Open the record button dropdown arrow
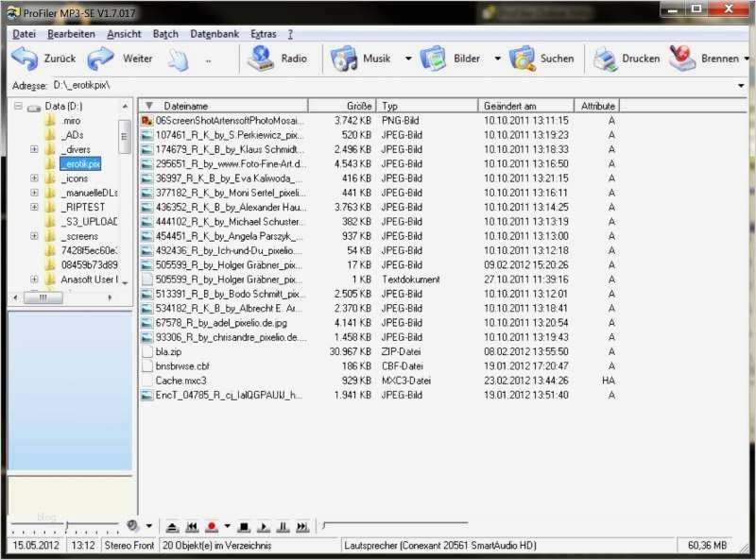Viewport: 756px width, 560px height. (227, 526)
